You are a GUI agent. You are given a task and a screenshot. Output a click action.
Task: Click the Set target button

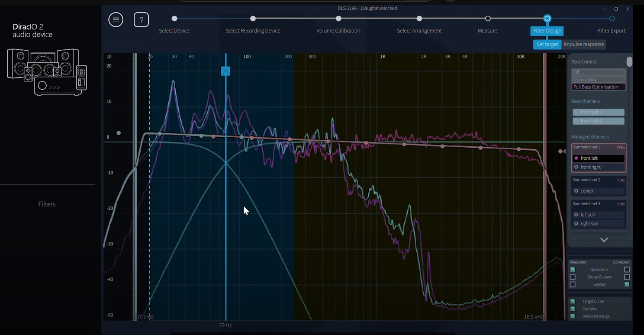tap(547, 44)
